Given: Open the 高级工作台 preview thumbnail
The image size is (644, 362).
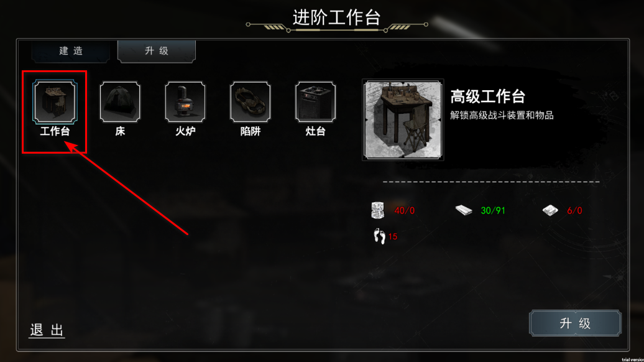Looking at the screenshot, I should [403, 119].
